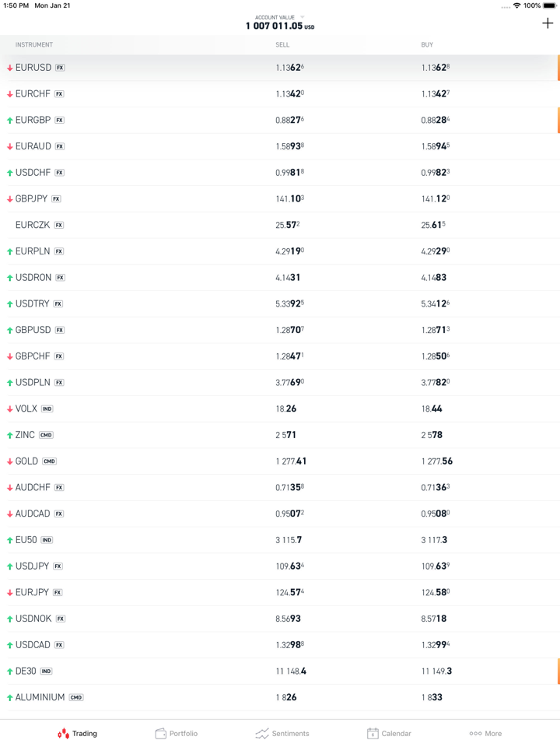Click the EURUSD buy price
This screenshot has height=747, width=560.
tap(436, 68)
